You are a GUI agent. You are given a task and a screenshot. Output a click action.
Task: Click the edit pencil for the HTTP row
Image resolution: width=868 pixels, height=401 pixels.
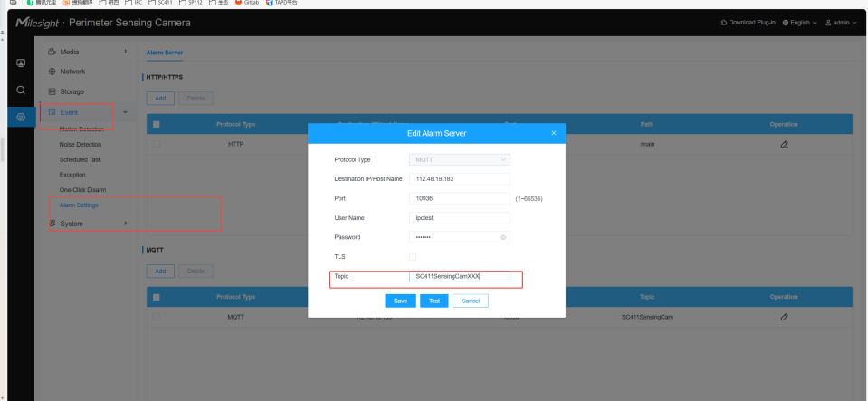point(784,145)
